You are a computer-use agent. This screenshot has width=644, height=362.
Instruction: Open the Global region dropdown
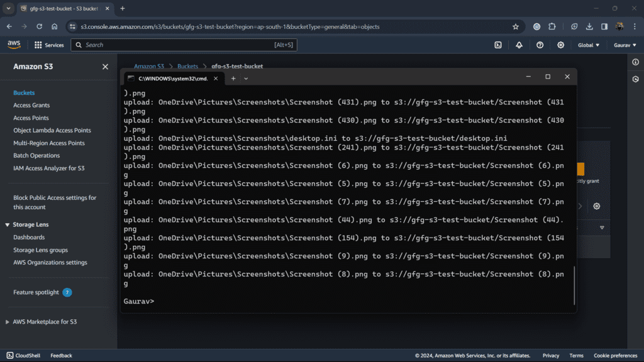coord(589,45)
